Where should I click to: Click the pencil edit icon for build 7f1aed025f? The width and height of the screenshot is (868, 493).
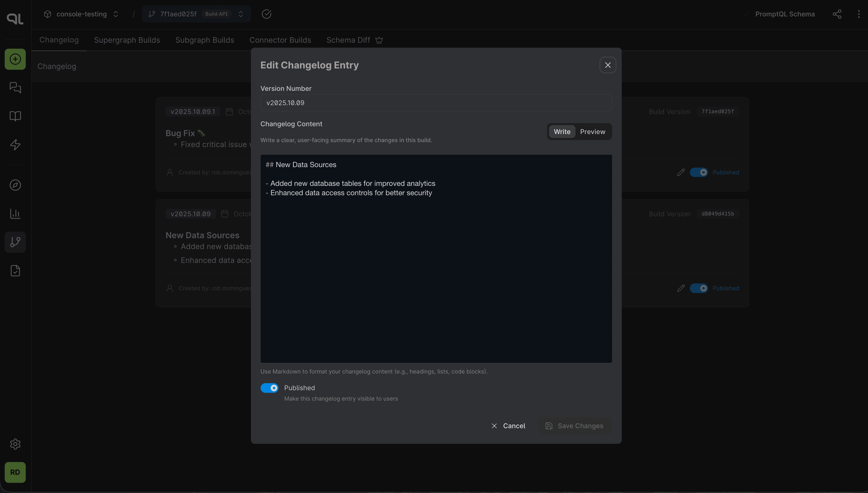coord(681,172)
